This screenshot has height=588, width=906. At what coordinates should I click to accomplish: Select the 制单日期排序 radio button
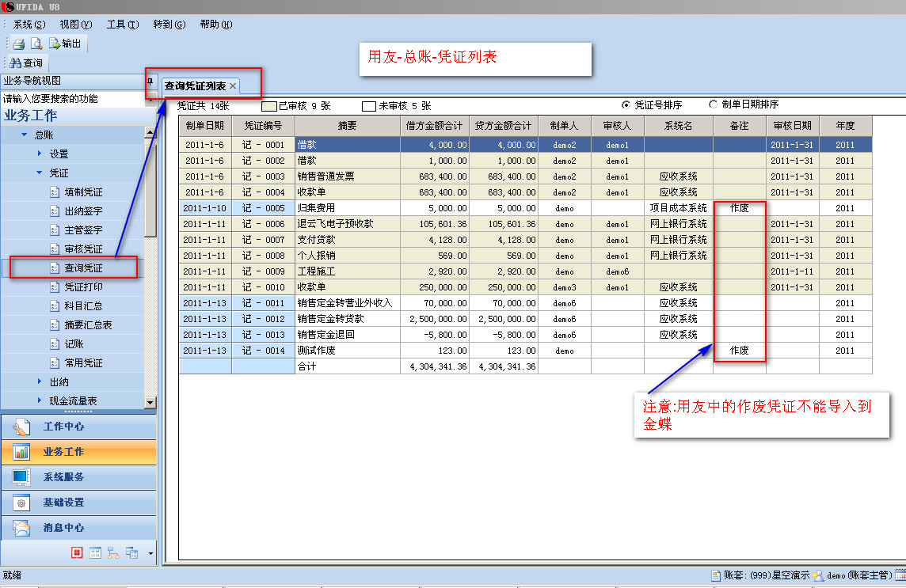coord(713,104)
